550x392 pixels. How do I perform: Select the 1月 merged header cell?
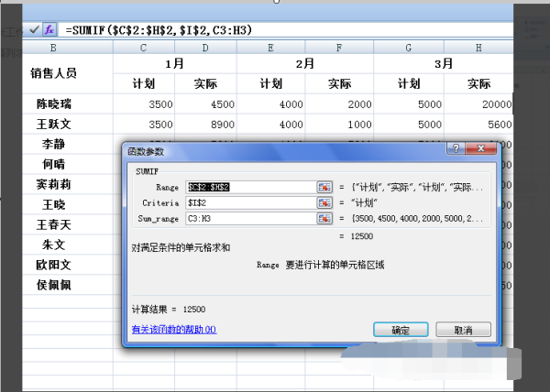coord(174,64)
